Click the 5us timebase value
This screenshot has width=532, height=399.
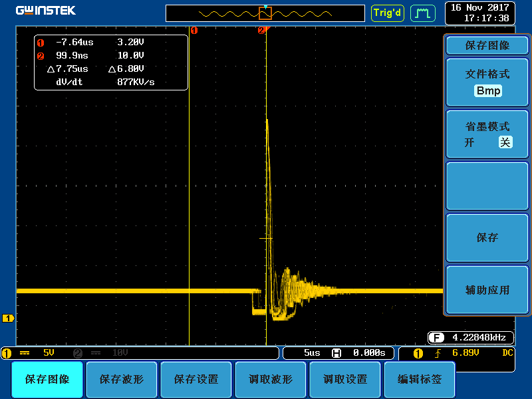312,353
